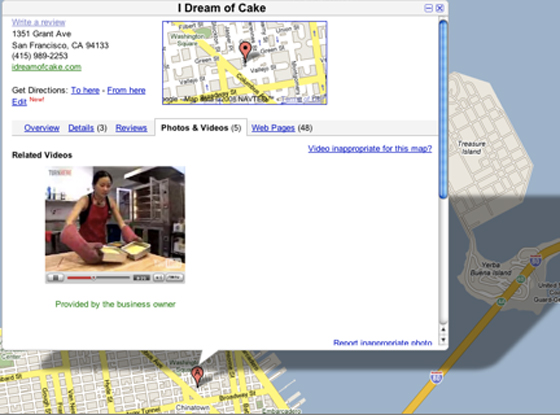
Task: Open the video player menu button
Action: 174,278
